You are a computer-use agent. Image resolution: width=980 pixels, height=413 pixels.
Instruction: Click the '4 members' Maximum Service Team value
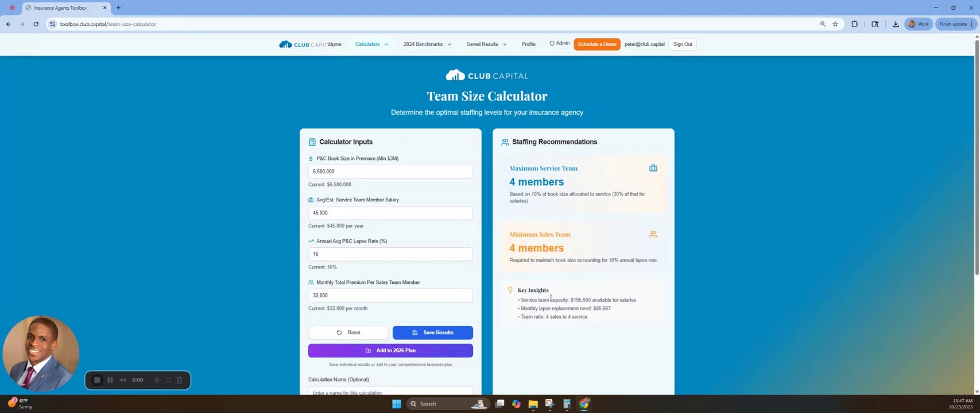click(x=536, y=182)
